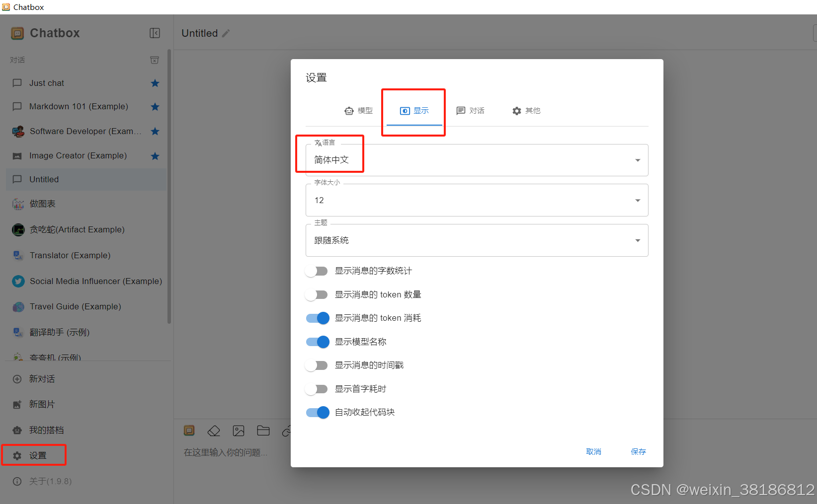Open the 其他 settings tab
The width and height of the screenshot is (817, 504).
pyautogui.click(x=526, y=111)
